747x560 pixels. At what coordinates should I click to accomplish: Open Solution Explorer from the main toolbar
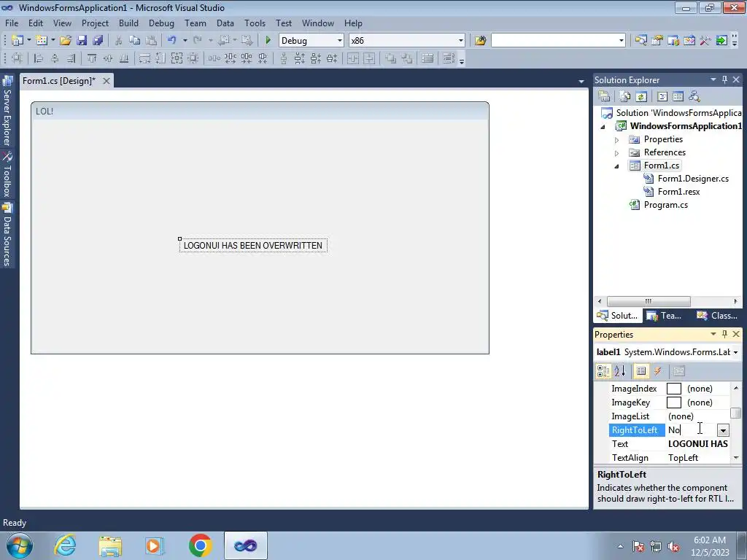[640, 41]
